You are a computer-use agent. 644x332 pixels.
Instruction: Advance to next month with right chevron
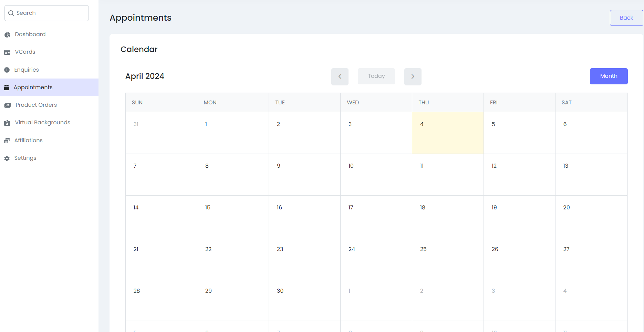[x=413, y=76]
